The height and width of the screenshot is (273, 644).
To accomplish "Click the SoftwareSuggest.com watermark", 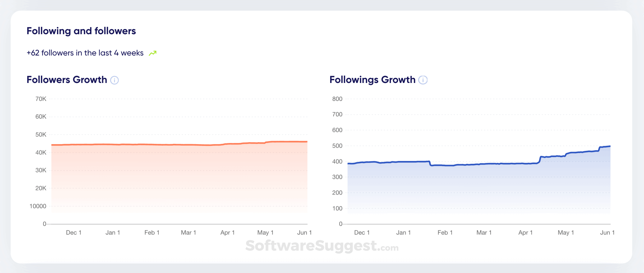I will click(x=322, y=246).
